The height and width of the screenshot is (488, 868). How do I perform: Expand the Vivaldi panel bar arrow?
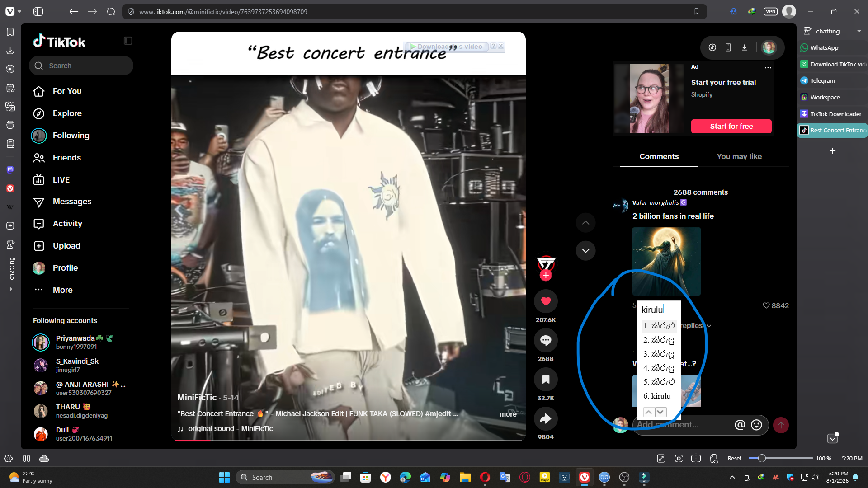10,290
